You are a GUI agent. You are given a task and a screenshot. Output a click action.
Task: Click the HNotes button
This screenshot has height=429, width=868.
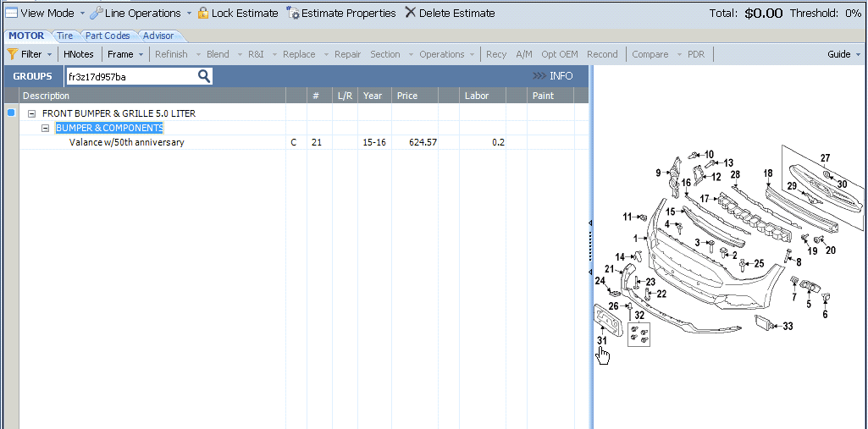pyautogui.click(x=79, y=54)
